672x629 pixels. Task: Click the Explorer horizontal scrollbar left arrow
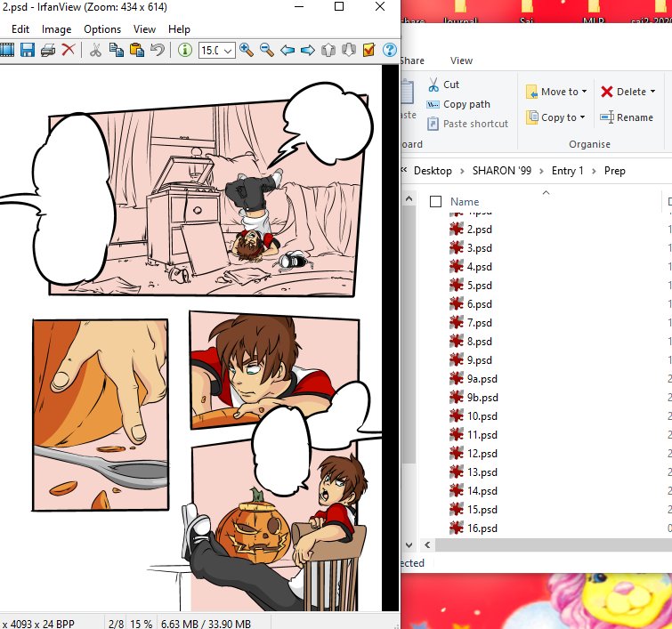click(427, 545)
